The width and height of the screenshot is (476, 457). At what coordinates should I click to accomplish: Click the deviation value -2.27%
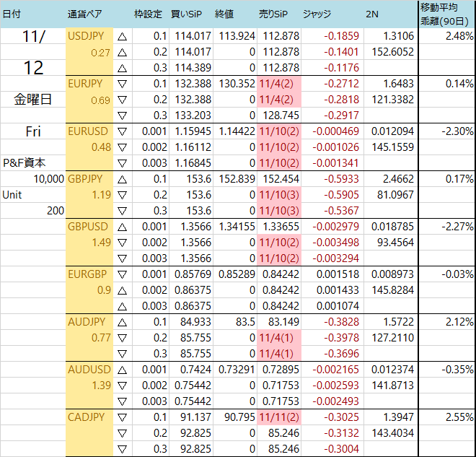(457, 227)
